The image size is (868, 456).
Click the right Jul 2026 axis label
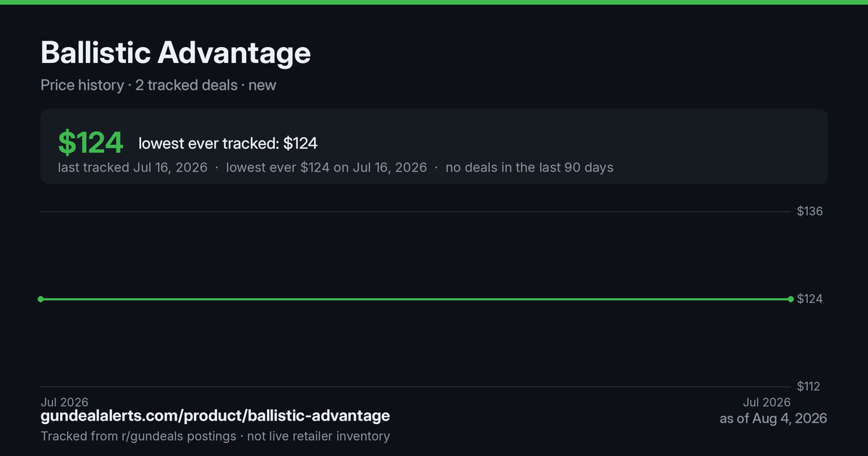[767, 402]
